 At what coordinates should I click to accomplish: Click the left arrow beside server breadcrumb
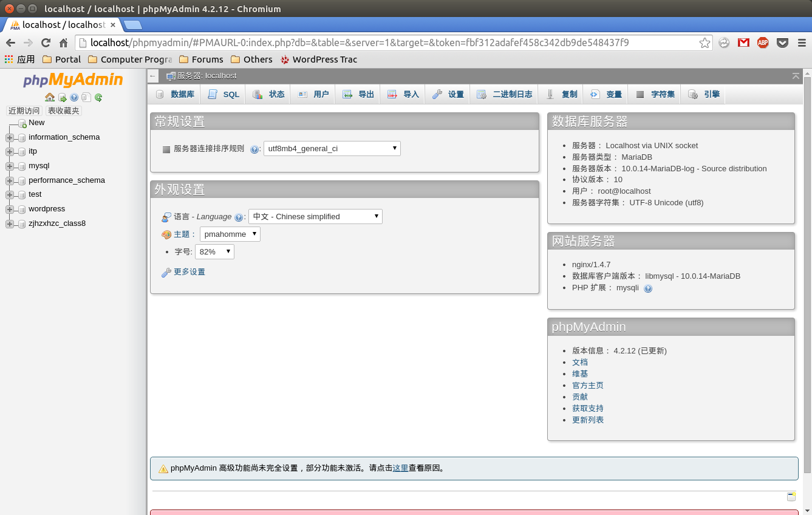153,76
